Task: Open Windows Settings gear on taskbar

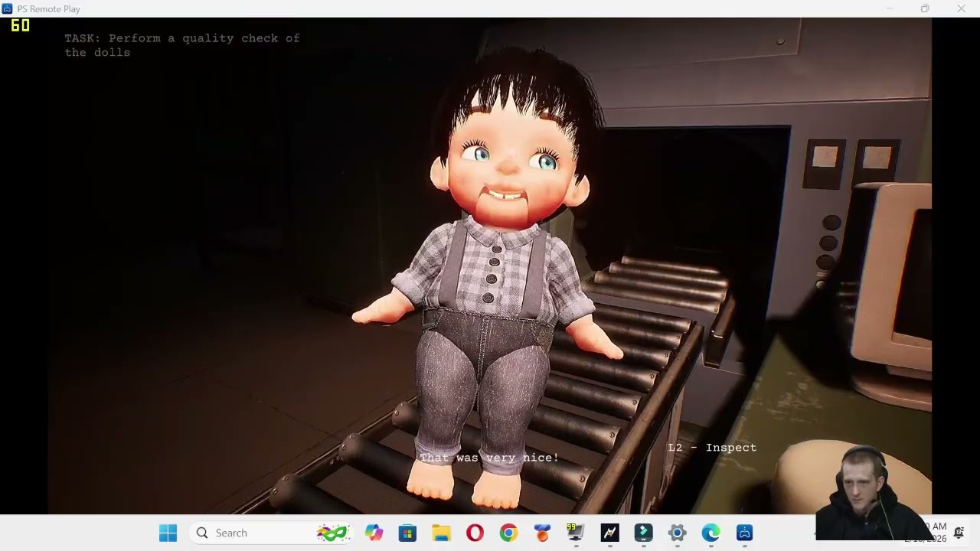Action: click(677, 533)
